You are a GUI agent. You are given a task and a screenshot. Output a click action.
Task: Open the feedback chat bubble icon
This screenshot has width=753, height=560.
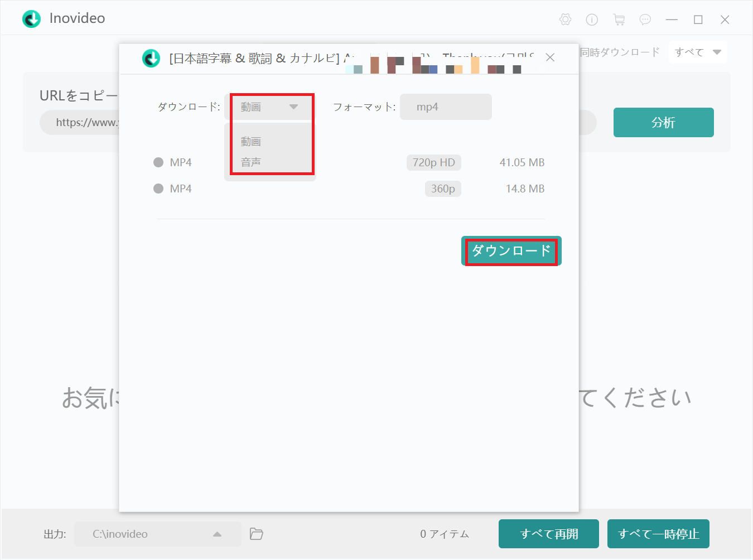point(645,20)
